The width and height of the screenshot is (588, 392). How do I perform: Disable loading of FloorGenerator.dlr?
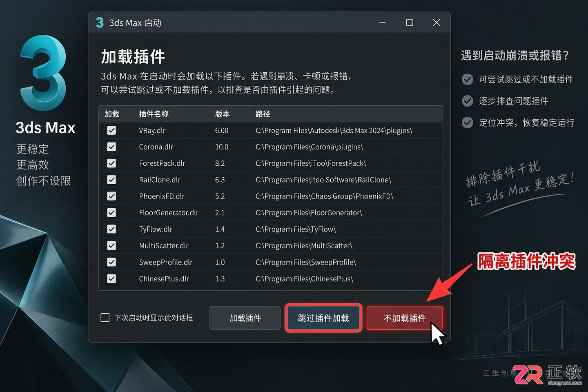tap(111, 213)
